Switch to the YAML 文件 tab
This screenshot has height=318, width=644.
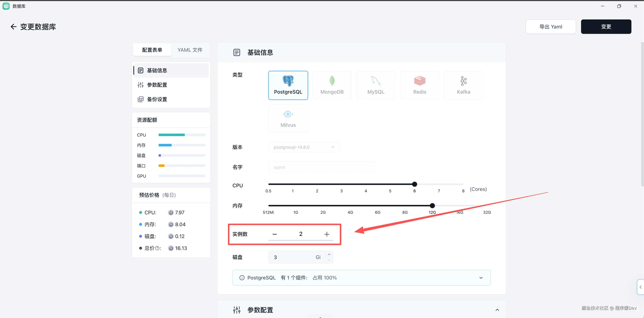[190, 50]
